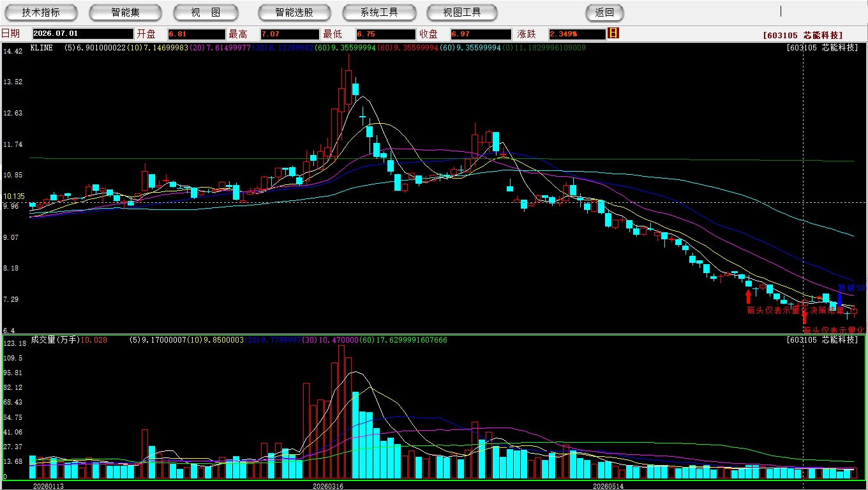Click the 成交量(万手) volume label
Image resolution: width=868 pixels, height=490 pixels.
(54, 340)
